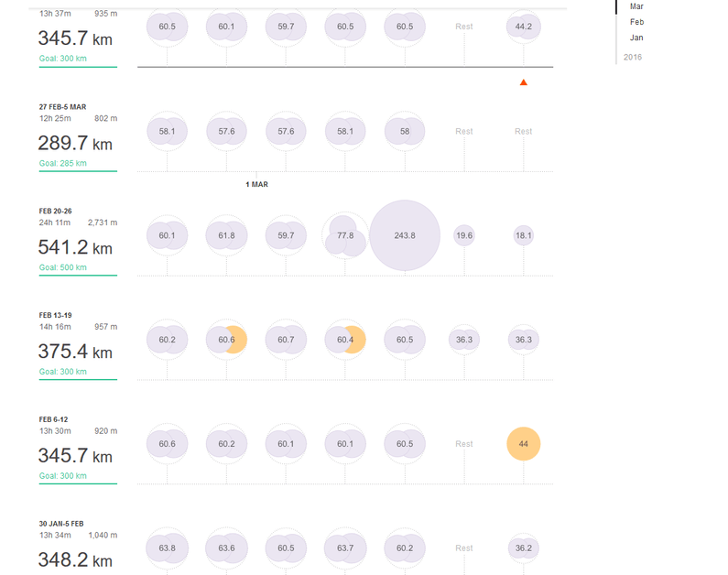Click the red triangle current-day marker
This screenshot has width=728, height=575.
pos(523,82)
